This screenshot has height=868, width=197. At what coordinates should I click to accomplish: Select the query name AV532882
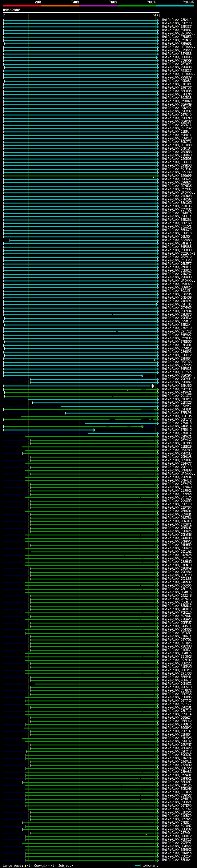(11, 10)
